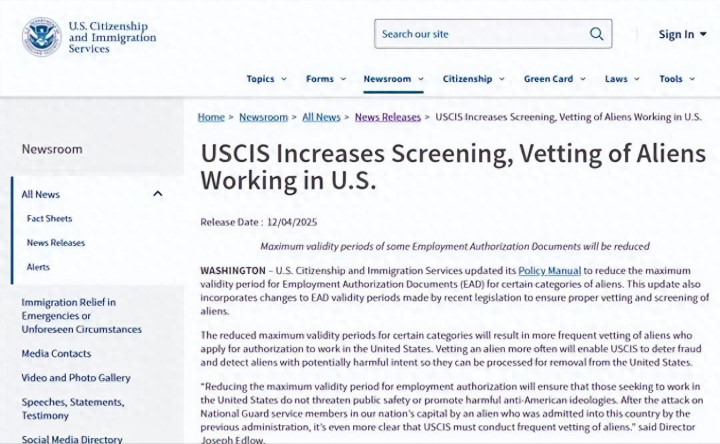Collapse the All News sidebar section
Screen dimensions: 720x444
point(157,194)
